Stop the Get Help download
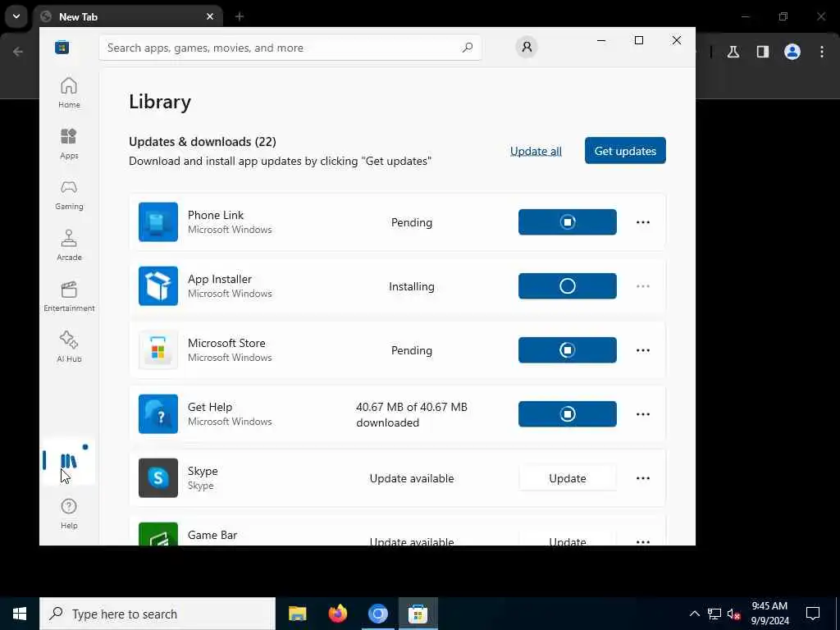The width and height of the screenshot is (840, 630). click(x=568, y=414)
